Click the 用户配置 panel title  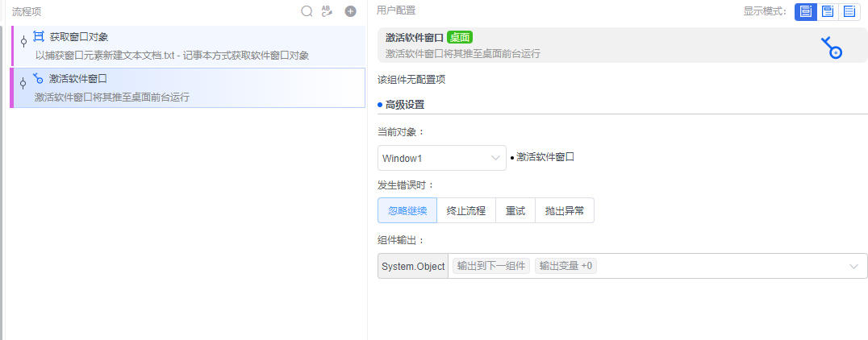click(396, 10)
